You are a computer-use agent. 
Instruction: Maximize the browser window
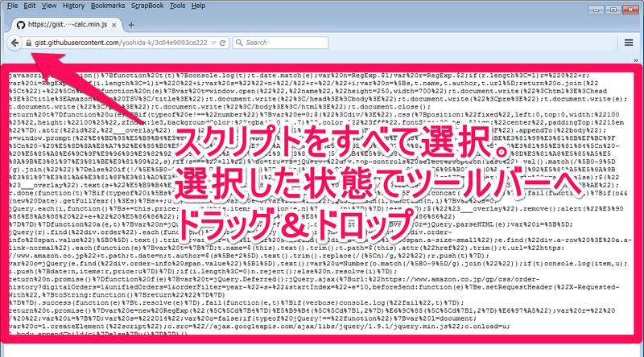point(613,10)
